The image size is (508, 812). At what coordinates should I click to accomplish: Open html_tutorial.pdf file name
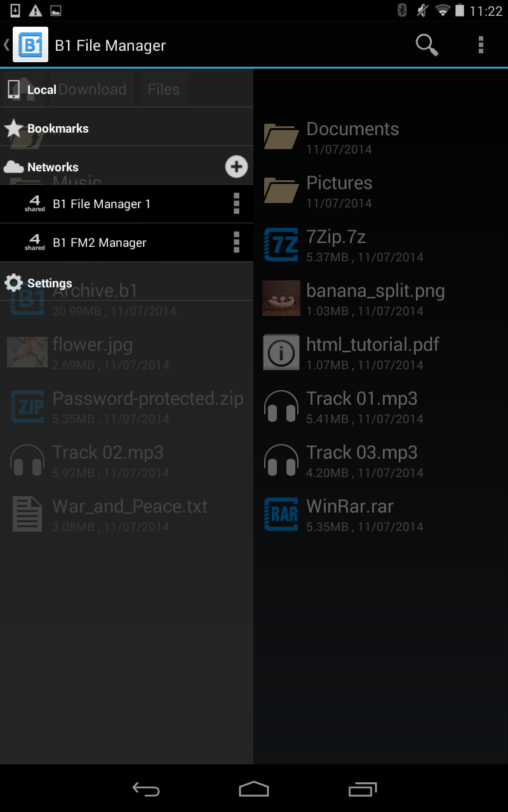pyautogui.click(x=373, y=345)
